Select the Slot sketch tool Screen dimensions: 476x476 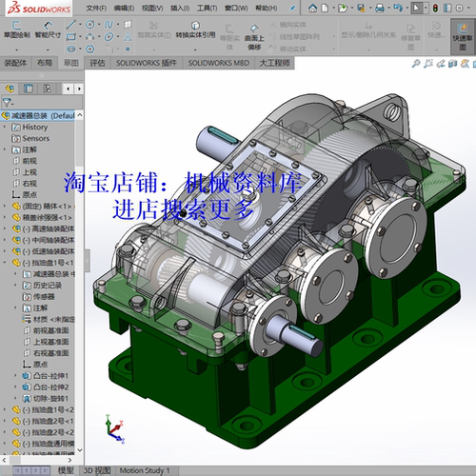click(x=71, y=49)
